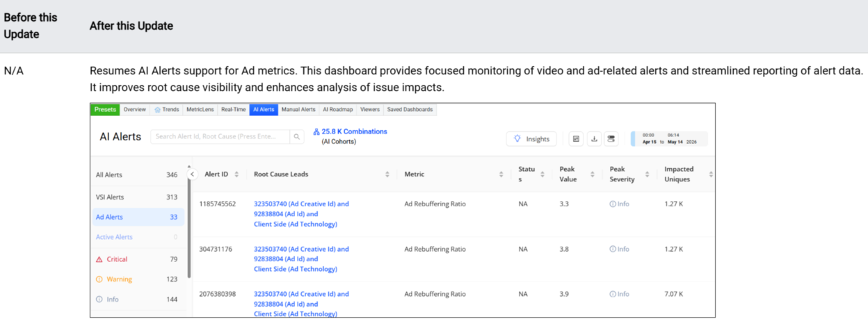868x326 pixels.
Task: Open root cause link for alert 304731176
Action: pos(301,259)
